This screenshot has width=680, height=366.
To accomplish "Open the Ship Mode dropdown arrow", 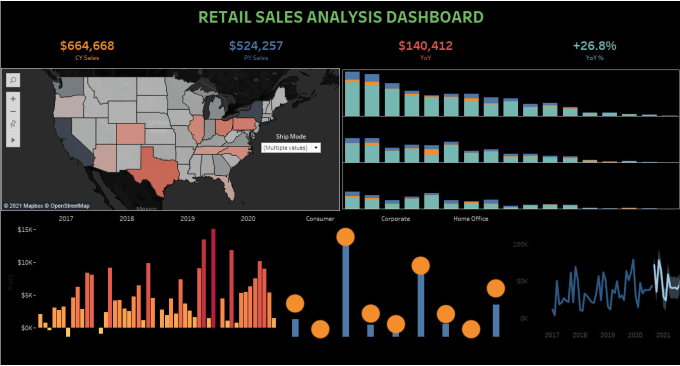I will [x=316, y=148].
